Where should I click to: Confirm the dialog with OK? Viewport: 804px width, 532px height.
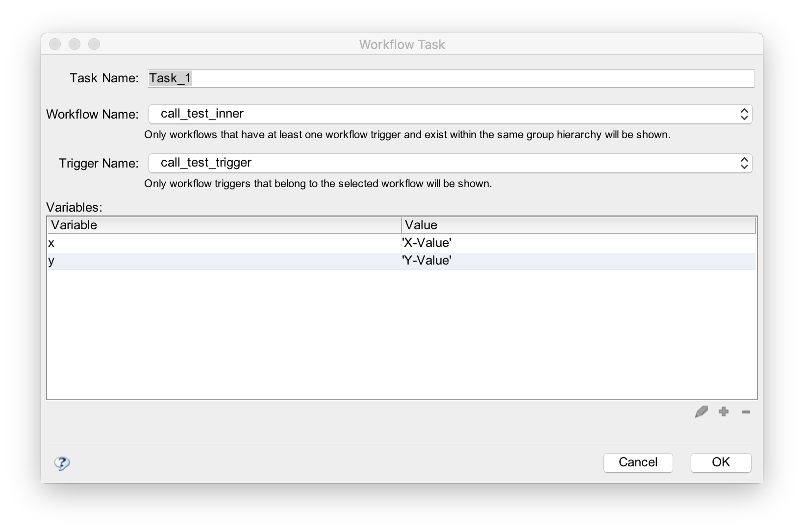(x=720, y=462)
